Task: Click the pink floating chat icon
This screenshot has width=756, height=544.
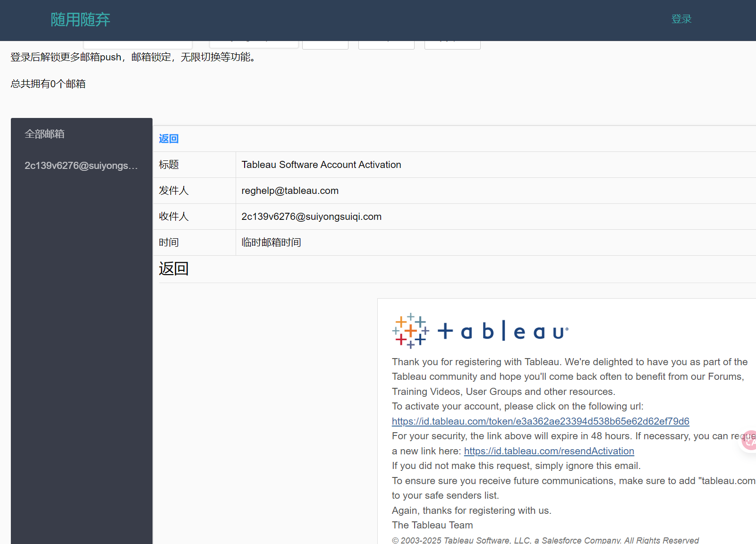Action: (x=749, y=440)
